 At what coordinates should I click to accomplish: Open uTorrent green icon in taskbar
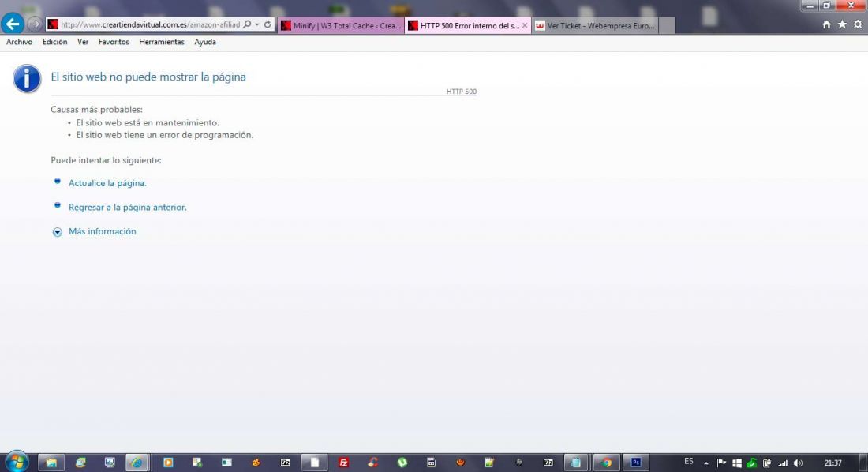[402, 463]
